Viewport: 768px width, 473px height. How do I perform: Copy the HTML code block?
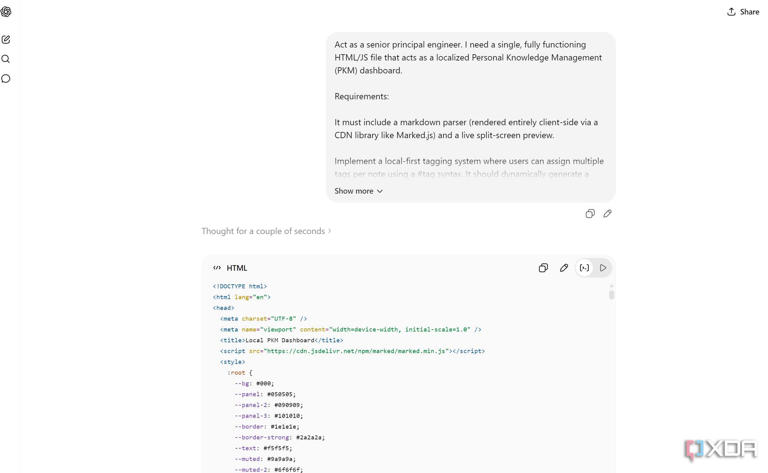(x=543, y=268)
